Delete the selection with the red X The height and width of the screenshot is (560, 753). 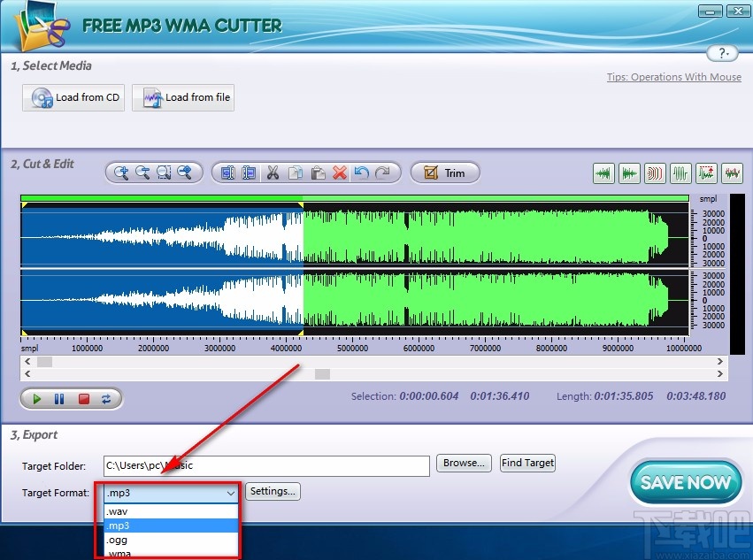[x=340, y=173]
